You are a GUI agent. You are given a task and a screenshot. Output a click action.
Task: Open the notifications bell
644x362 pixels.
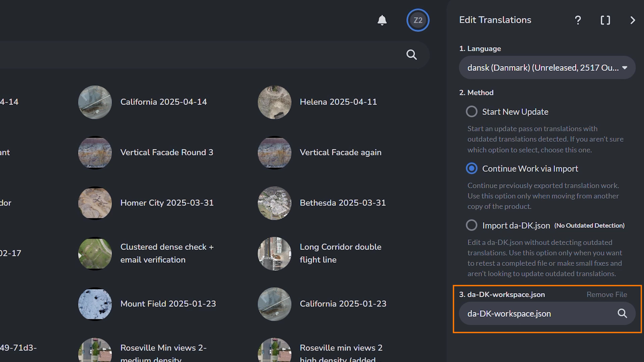click(x=382, y=20)
